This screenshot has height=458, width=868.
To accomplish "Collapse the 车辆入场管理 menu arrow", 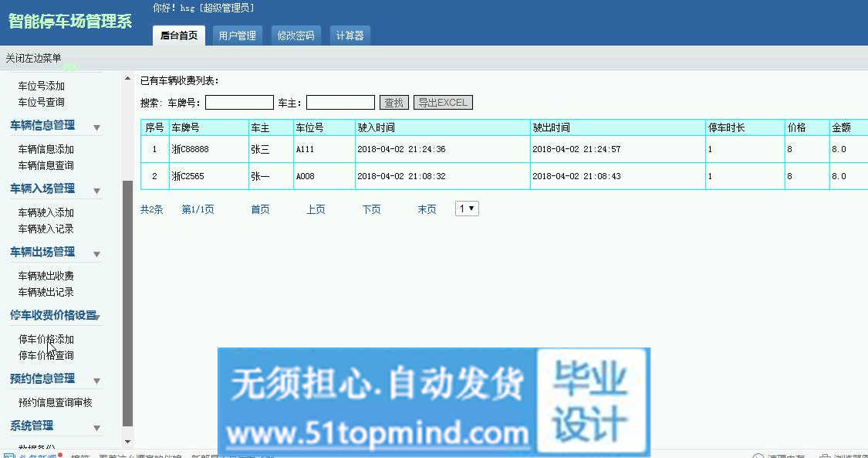I will (x=97, y=191).
